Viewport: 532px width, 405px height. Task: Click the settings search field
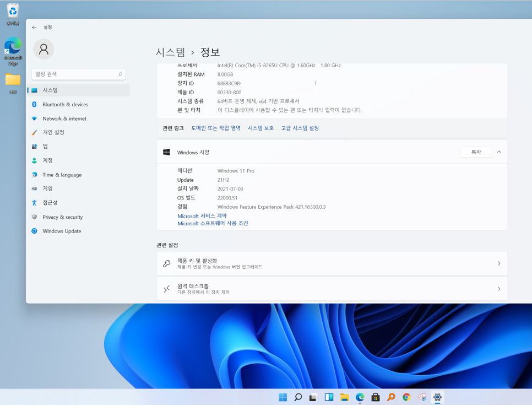click(78, 74)
